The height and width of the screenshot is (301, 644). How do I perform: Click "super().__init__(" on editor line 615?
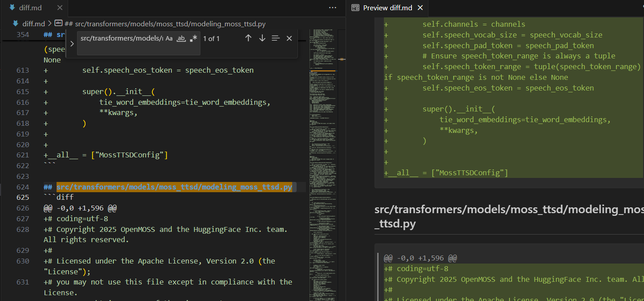point(118,91)
